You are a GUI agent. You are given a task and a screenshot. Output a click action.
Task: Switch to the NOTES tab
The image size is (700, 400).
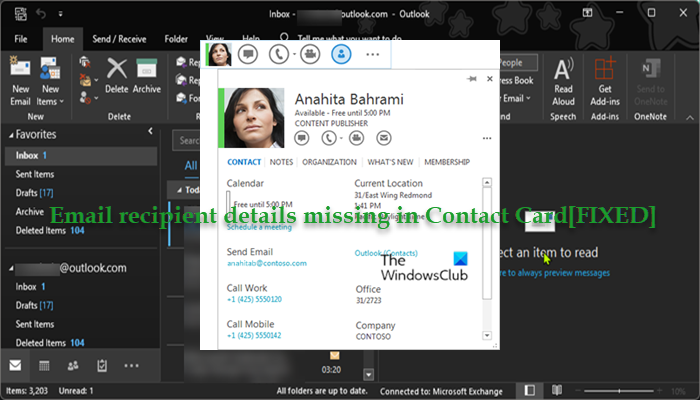[x=281, y=162]
